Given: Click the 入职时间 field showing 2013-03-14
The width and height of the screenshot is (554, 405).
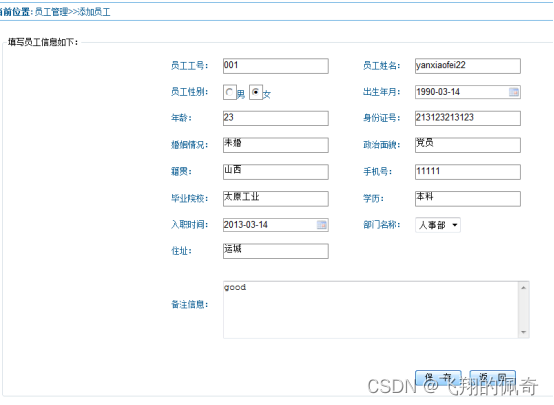Looking at the screenshot, I should click(276, 225).
